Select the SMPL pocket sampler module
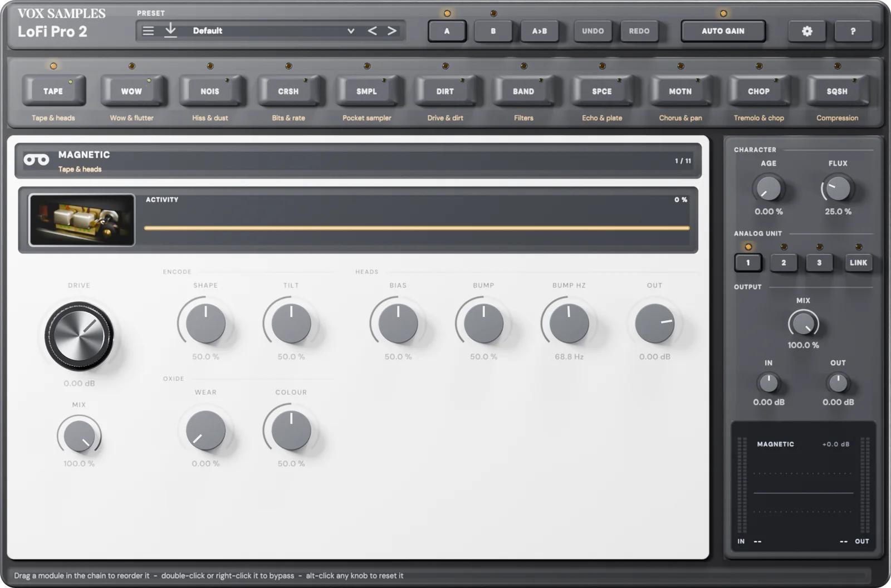The height and width of the screenshot is (588, 891). pos(367,91)
